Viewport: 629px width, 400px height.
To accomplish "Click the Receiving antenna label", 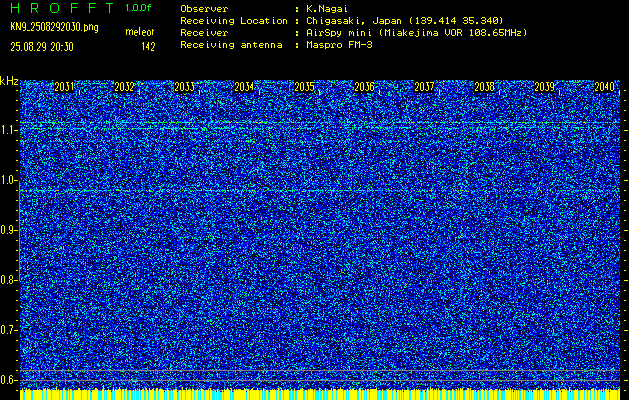I will (x=231, y=45).
